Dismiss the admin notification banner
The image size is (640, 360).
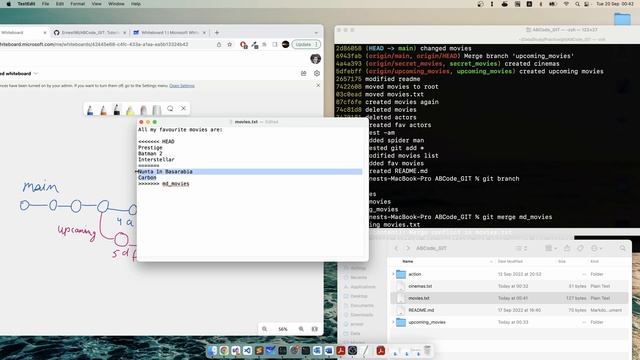pyautogui.click(x=318, y=85)
